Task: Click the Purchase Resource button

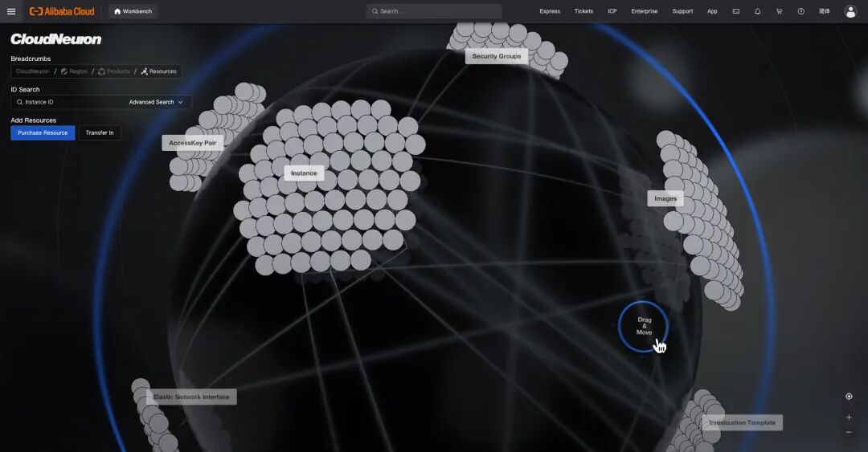Action: pos(43,132)
